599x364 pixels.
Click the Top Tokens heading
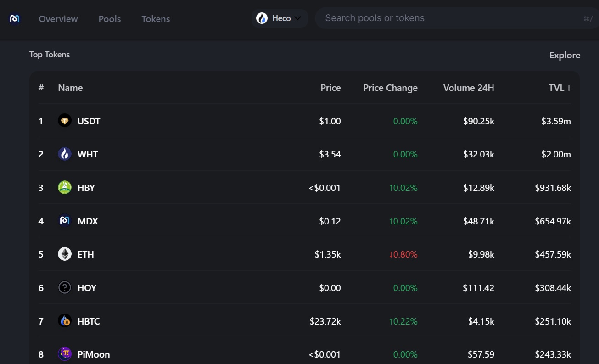50,55
